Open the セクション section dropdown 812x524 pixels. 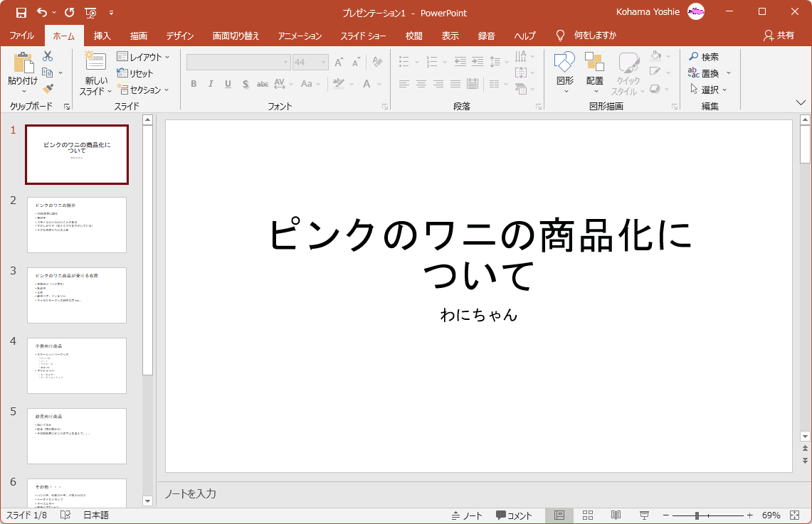(x=144, y=90)
